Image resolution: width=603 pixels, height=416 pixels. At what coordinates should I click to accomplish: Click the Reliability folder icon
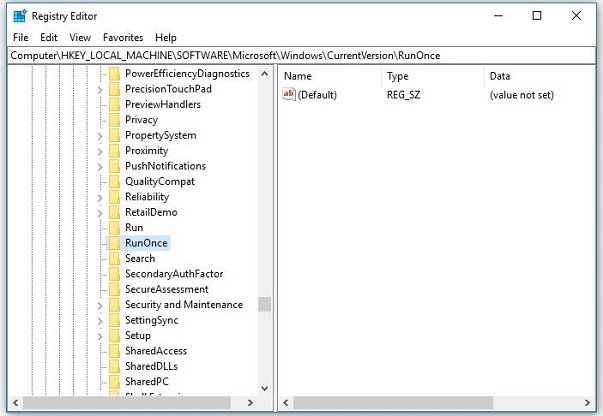(x=114, y=196)
